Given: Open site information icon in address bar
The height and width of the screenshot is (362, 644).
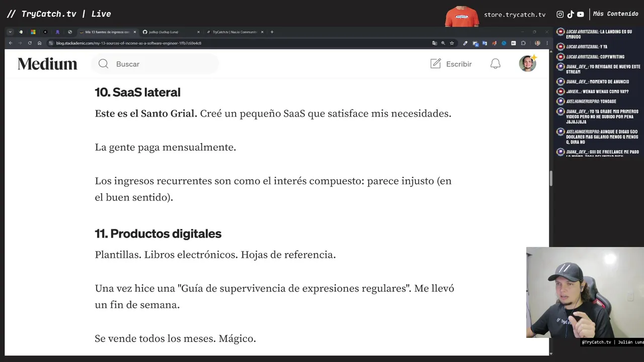Looking at the screenshot, I should click(51, 43).
